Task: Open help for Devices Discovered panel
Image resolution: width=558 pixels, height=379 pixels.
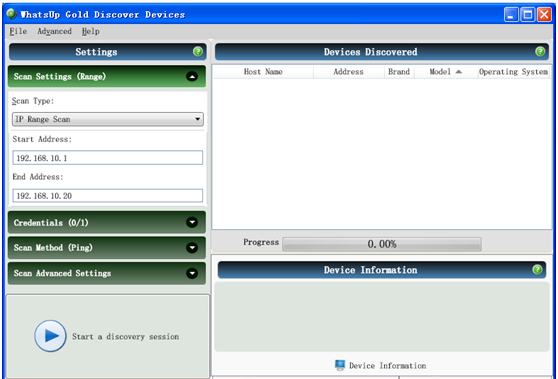Action: (x=539, y=52)
